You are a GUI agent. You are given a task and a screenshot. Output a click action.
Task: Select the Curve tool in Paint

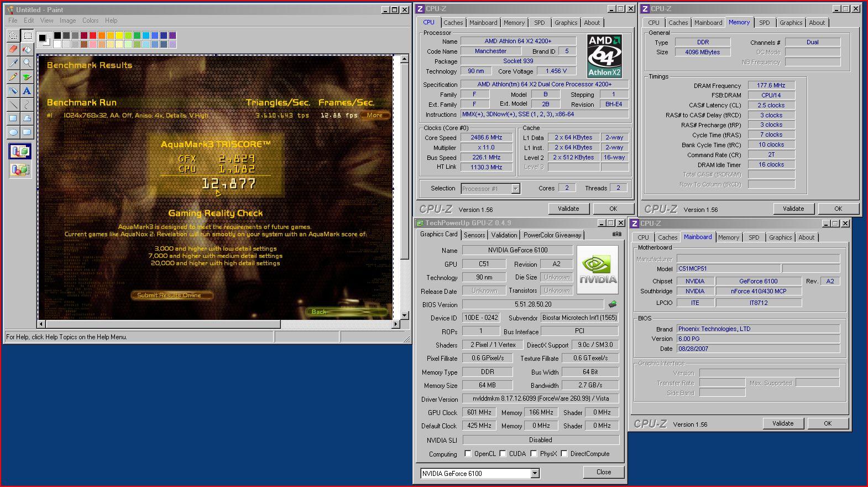point(27,105)
